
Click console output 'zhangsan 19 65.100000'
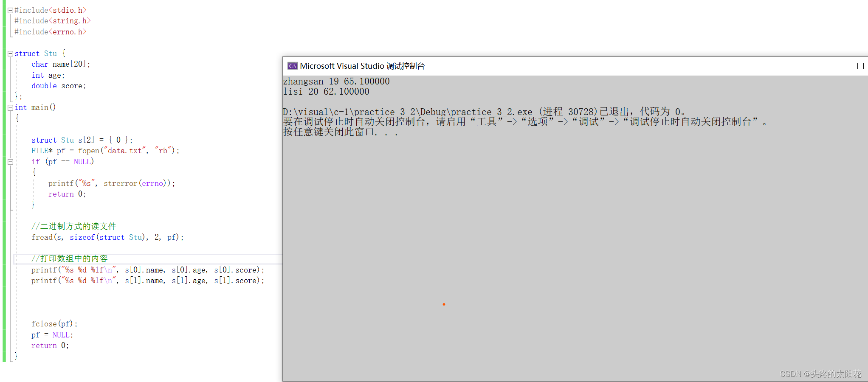[336, 81]
